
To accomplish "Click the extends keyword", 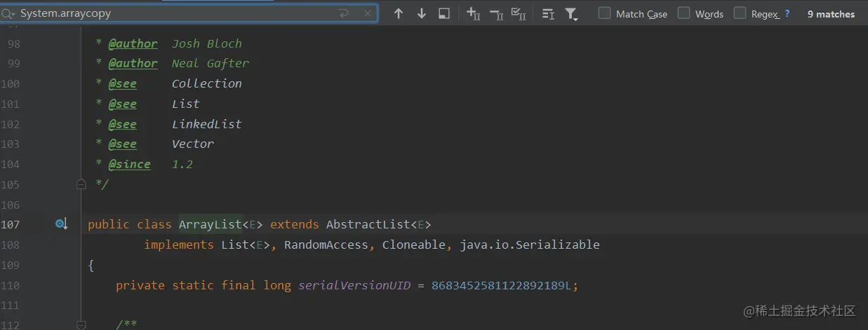I will [295, 224].
